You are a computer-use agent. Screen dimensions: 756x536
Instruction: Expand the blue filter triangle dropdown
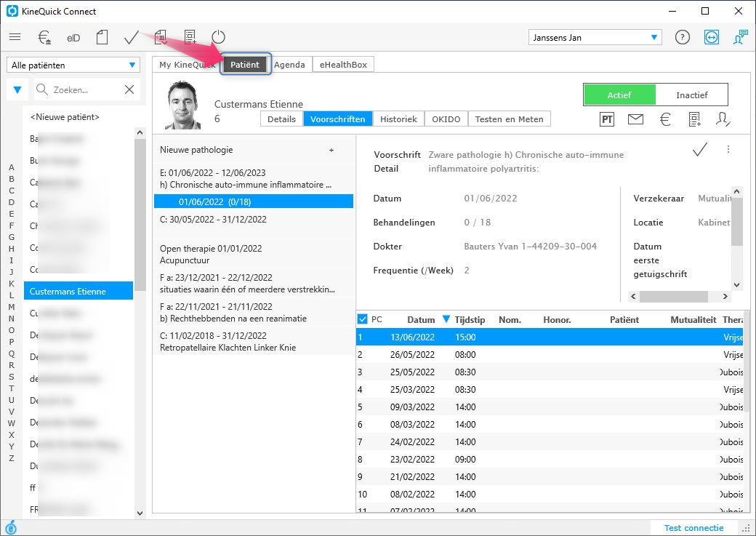pos(17,89)
